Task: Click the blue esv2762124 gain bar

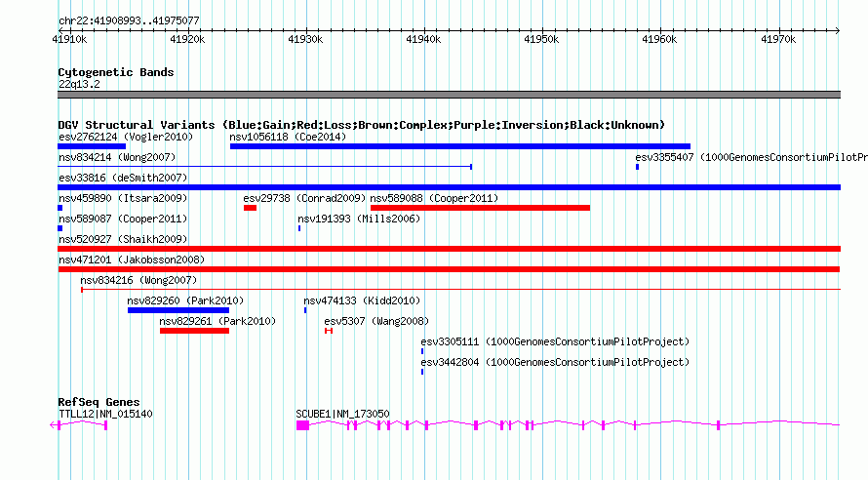Action: click(92, 146)
